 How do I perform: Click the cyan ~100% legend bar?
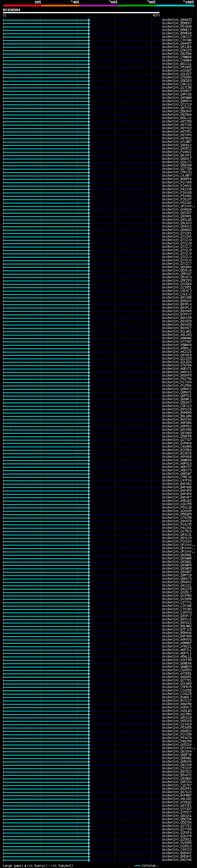click(175, 6)
